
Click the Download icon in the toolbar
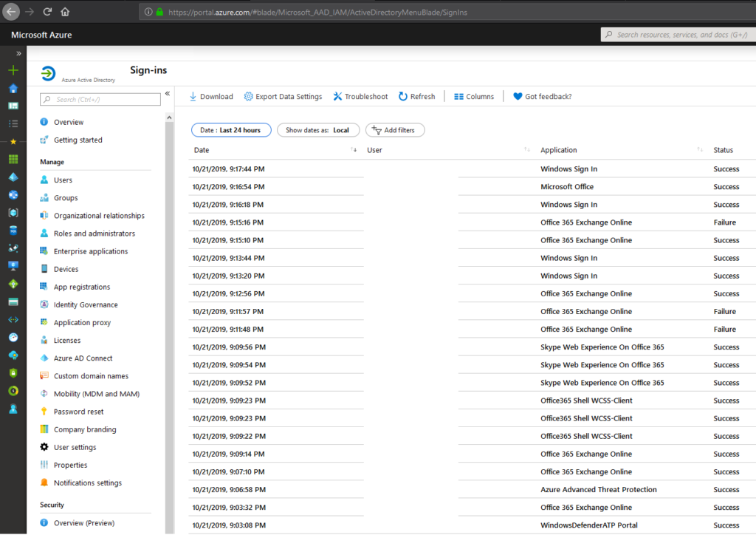coord(193,97)
